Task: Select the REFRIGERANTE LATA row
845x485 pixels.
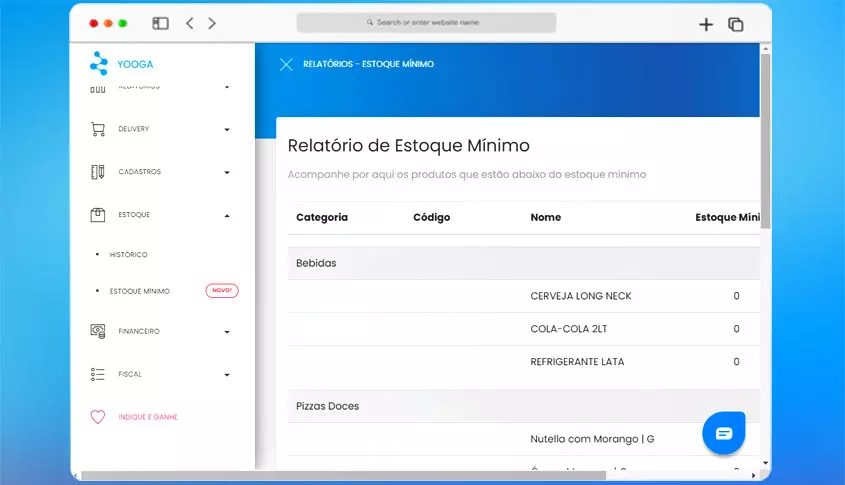Action: (x=524, y=362)
